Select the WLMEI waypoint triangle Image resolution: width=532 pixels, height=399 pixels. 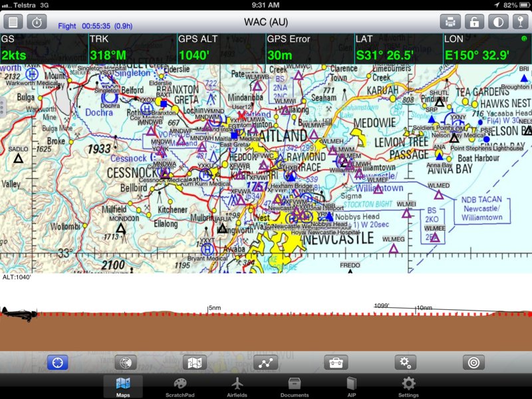click(x=406, y=213)
